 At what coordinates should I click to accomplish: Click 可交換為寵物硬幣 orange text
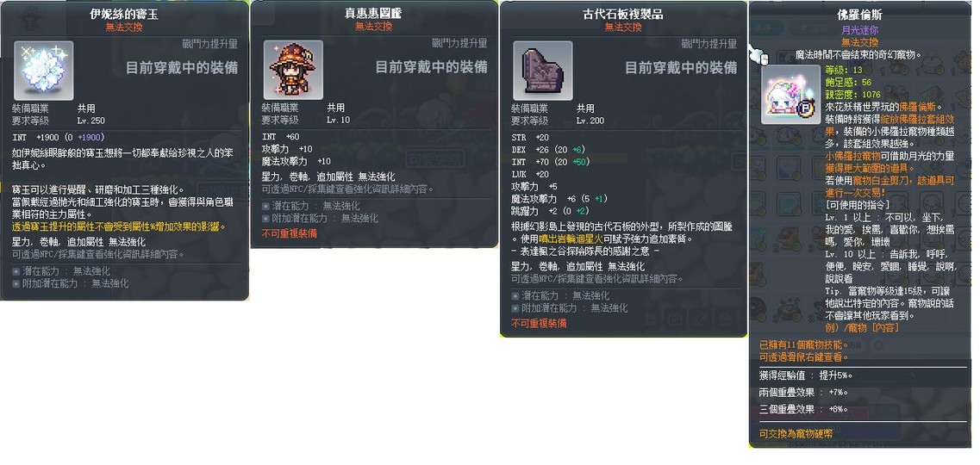point(796,433)
